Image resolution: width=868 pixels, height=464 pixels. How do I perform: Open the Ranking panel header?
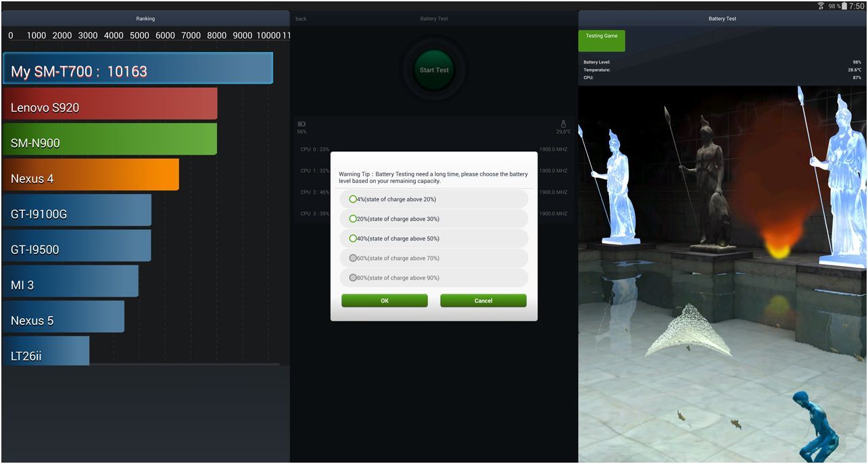click(x=145, y=19)
